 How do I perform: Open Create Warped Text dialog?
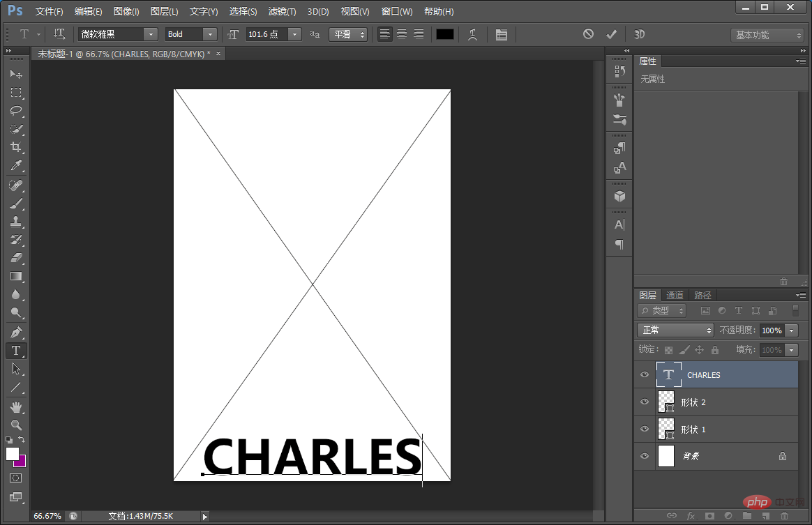click(472, 34)
